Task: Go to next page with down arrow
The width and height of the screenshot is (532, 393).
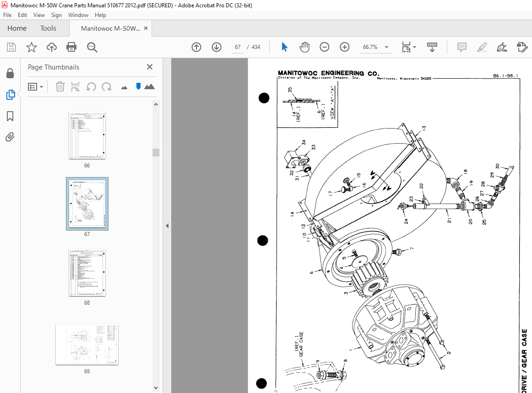Action: point(217,47)
